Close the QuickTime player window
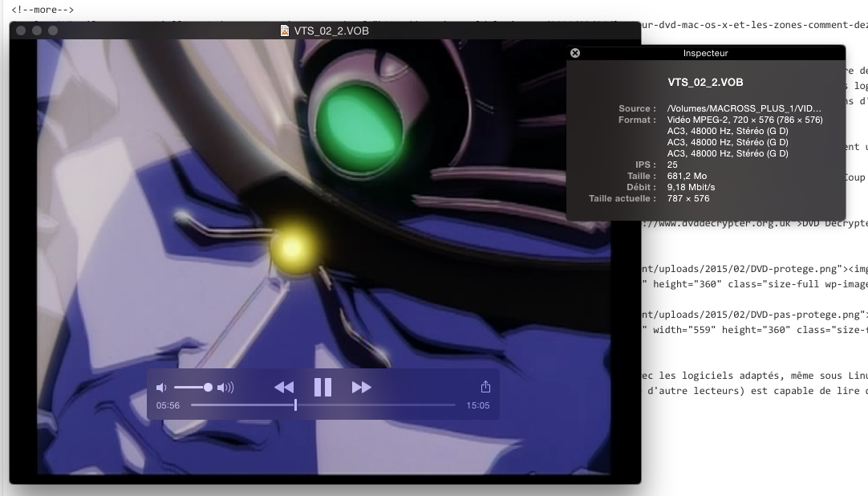This screenshot has height=496, width=868. click(x=21, y=30)
